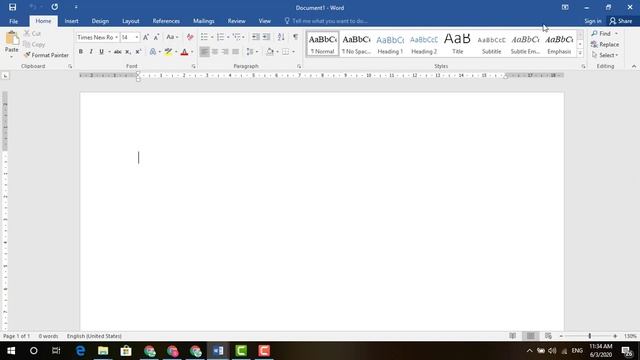Click the Copy command

click(x=34, y=44)
